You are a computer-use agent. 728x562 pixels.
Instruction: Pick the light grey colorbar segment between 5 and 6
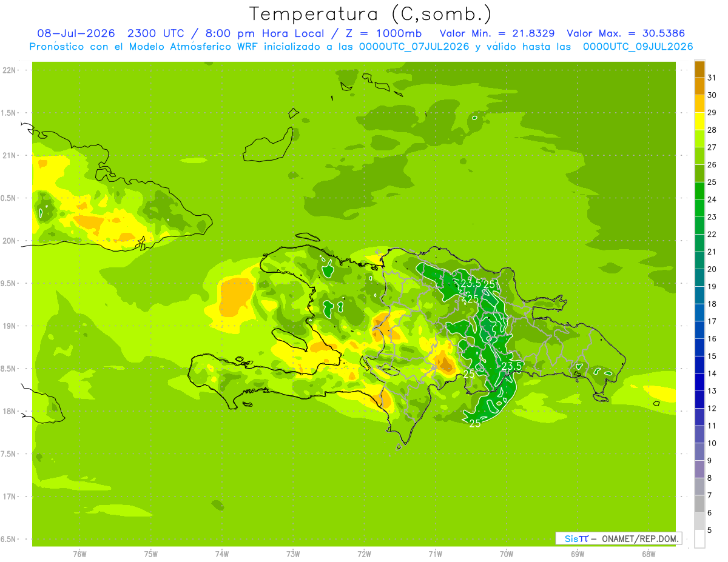pos(699,521)
